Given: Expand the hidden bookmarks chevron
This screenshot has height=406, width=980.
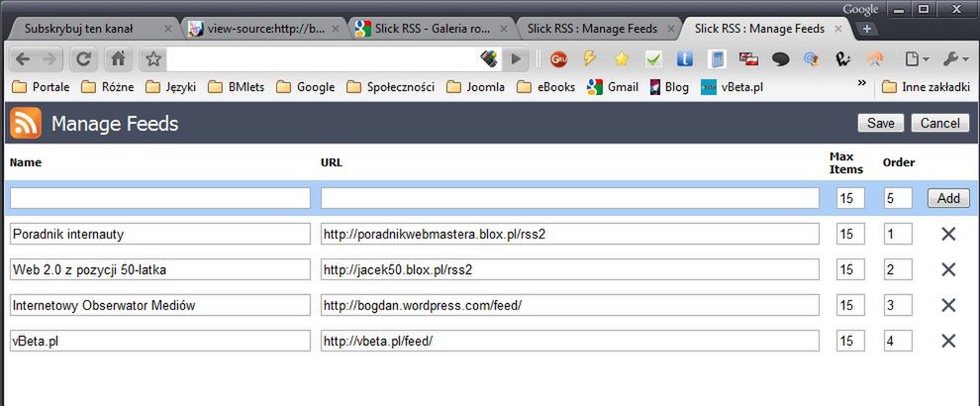Looking at the screenshot, I should [x=862, y=82].
